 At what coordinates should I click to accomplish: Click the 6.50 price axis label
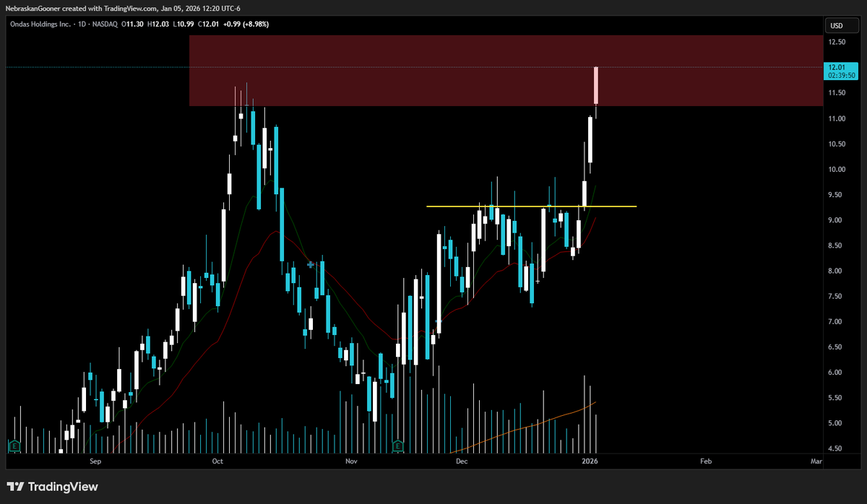837,347
